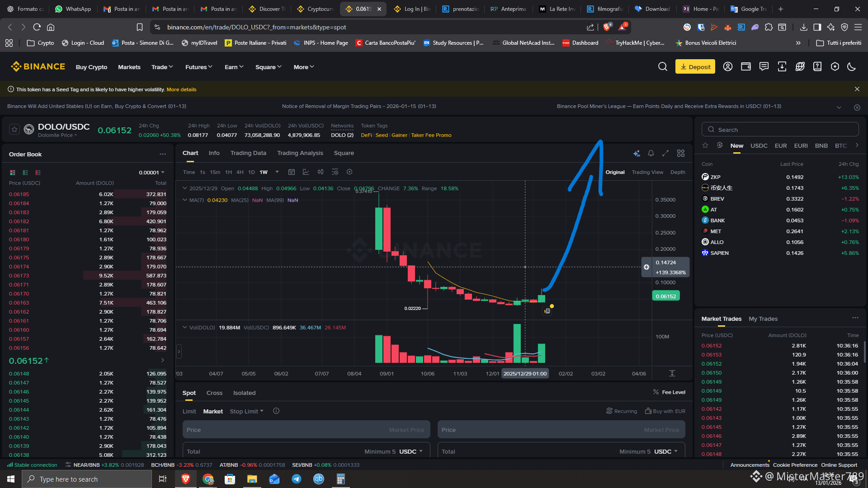
Task: Click the buy Total amount input field
Action: click(306, 451)
